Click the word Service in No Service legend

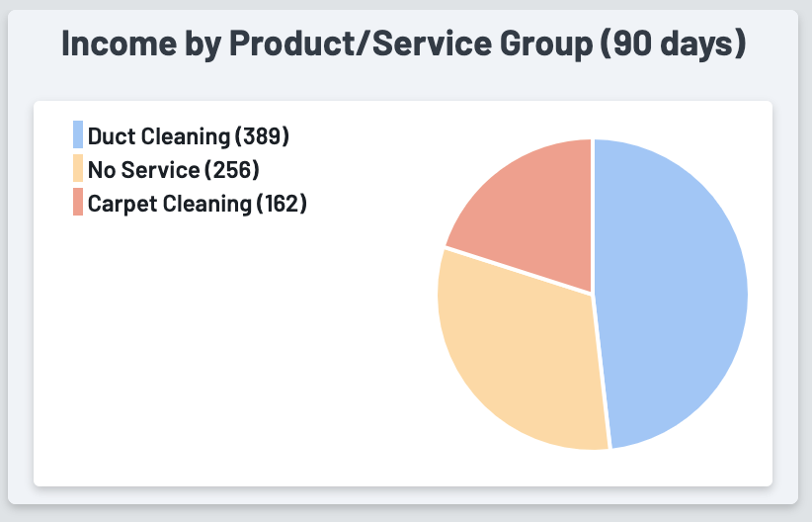[x=158, y=169]
